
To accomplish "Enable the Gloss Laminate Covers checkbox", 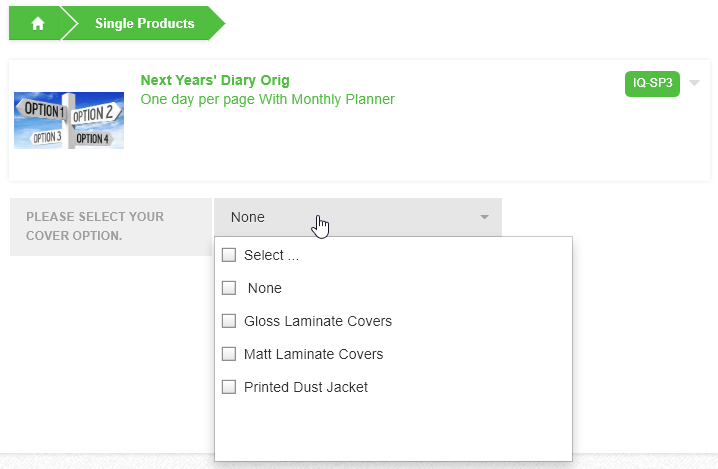I will pyautogui.click(x=229, y=321).
